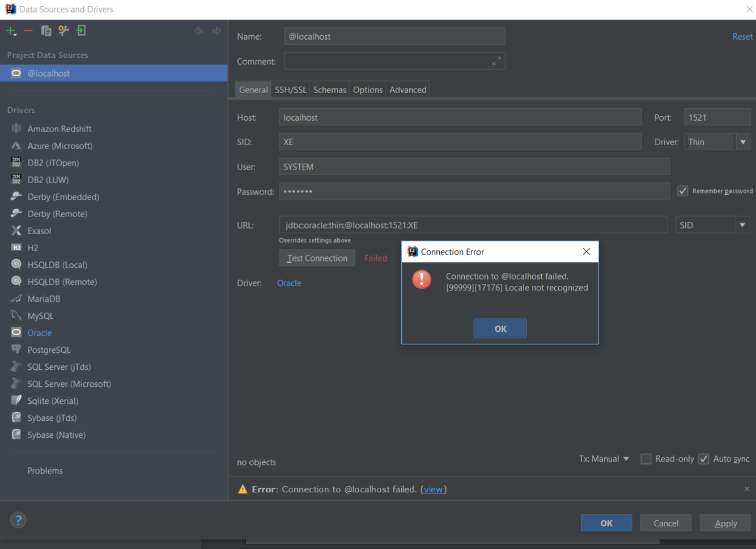The height and width of the screenshot is (549, 756).
Task: Click the question mark help icon
Action: [18, 520]
